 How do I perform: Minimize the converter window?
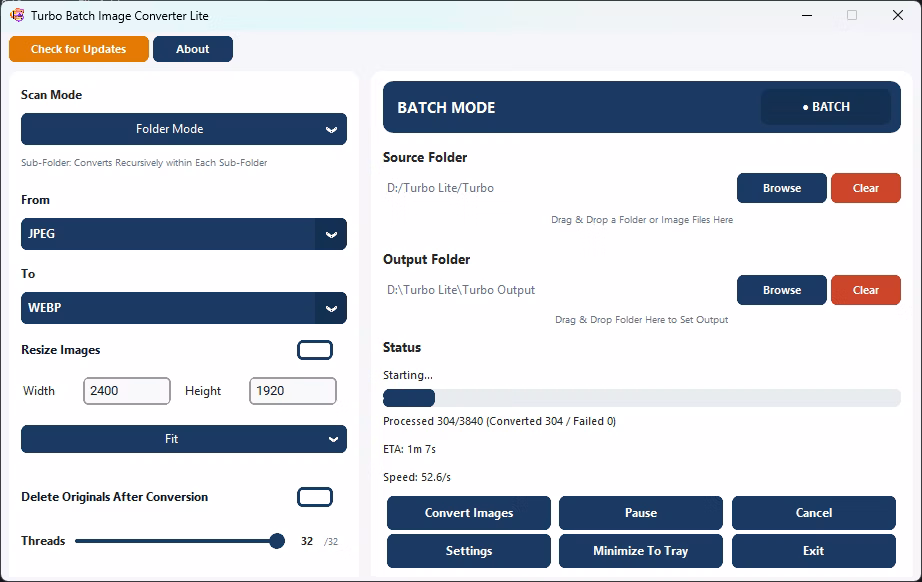click(x=807, y=15)
